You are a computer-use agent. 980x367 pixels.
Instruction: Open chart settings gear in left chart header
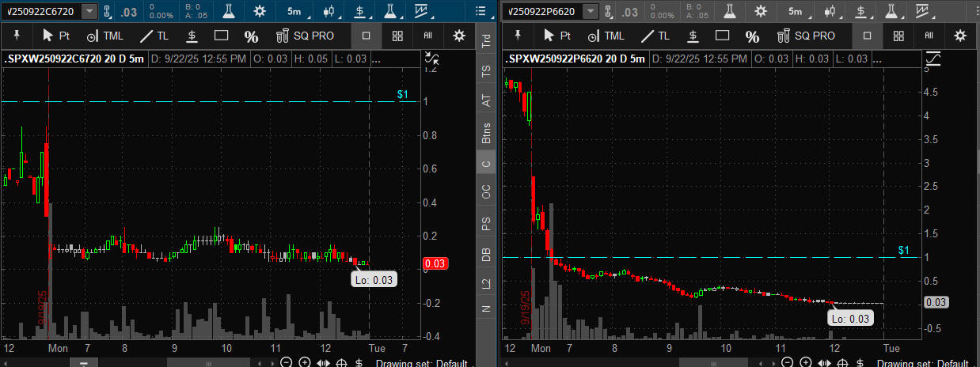260,11
